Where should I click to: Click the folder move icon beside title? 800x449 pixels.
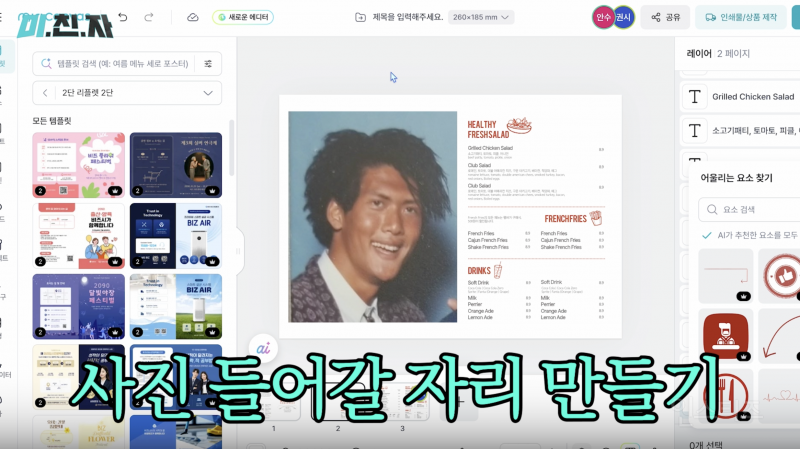360,17
